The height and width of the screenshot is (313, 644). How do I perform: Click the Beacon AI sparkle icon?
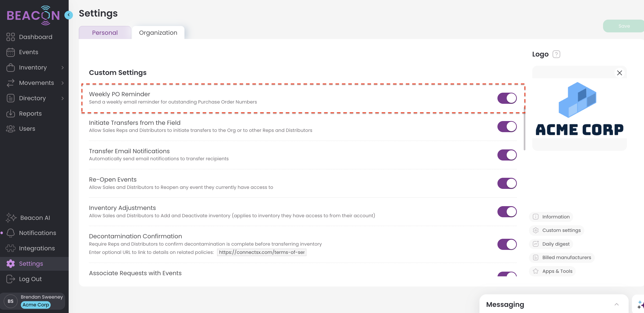[x=11, y=218]
